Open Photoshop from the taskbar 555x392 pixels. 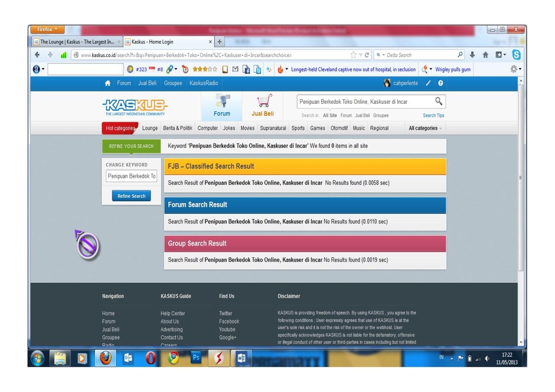pyautogui.click(x=196, y=358)
